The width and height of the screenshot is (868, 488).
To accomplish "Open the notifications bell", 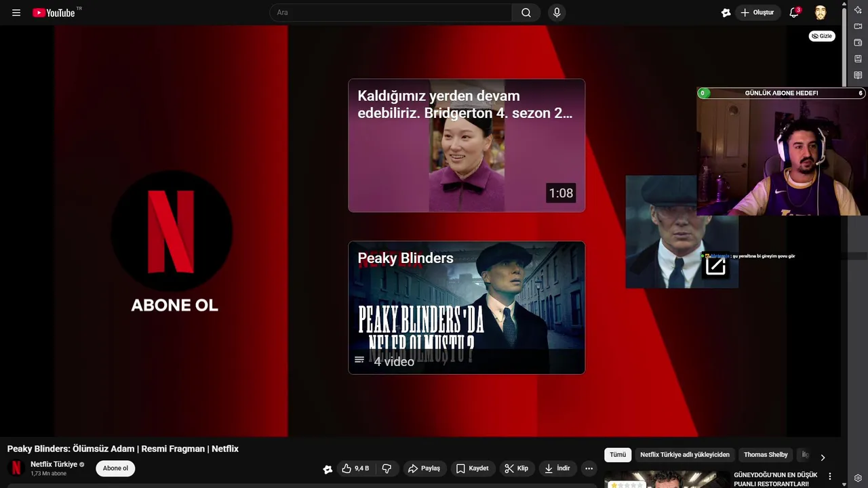I will point(794,12).
